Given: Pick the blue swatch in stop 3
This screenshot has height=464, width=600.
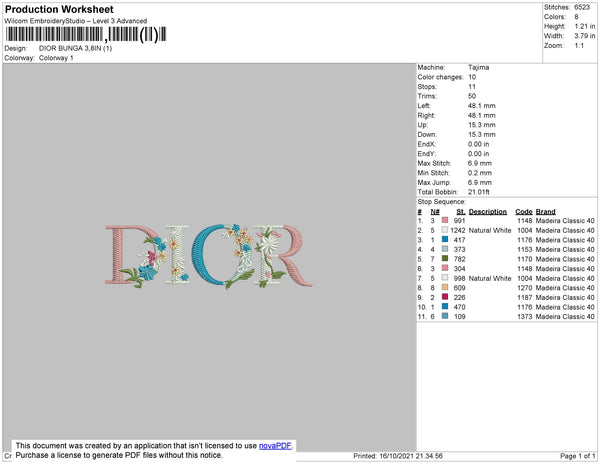Looking at the screenshot, I should point(445,239).
